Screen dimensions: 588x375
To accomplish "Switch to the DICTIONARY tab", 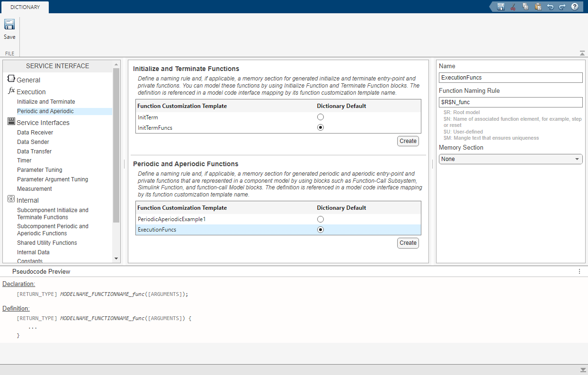I will pyautogui.click(x=25, y=7).
